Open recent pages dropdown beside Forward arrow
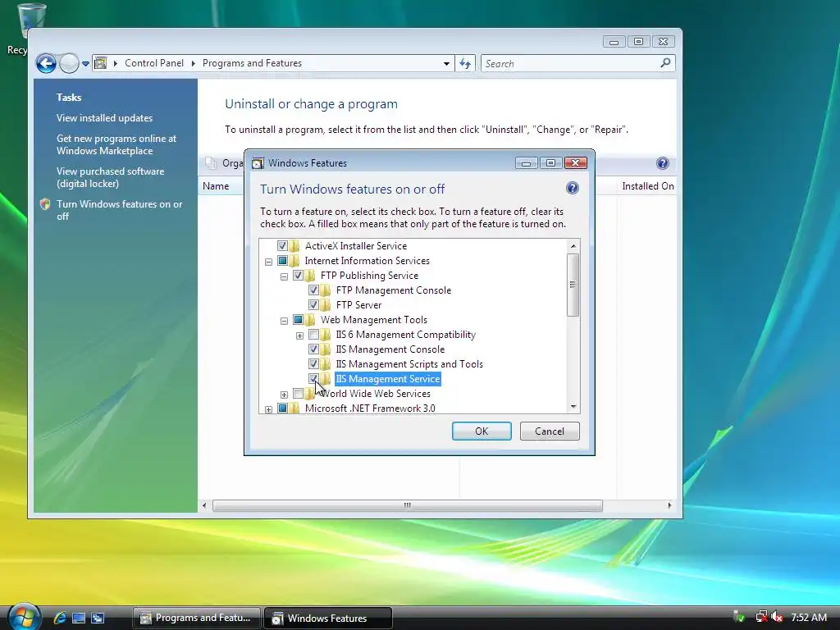 click(85, 64)
